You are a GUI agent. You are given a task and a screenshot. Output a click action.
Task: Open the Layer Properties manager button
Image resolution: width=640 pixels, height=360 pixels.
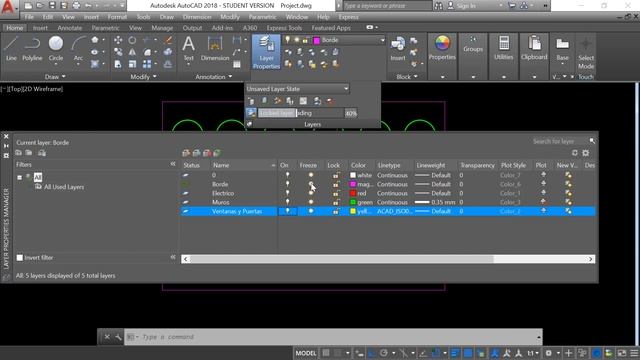coord(266,52)
